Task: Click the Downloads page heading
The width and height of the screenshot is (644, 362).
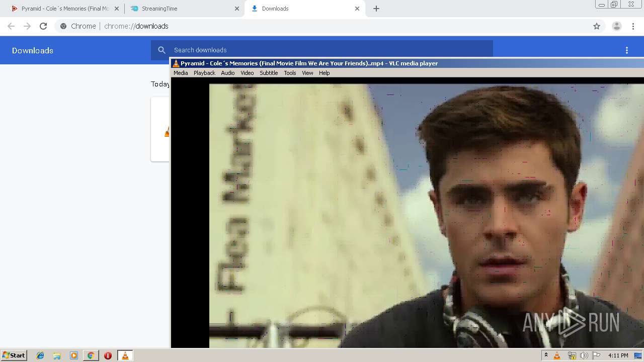Action: (x=33, y=50)
